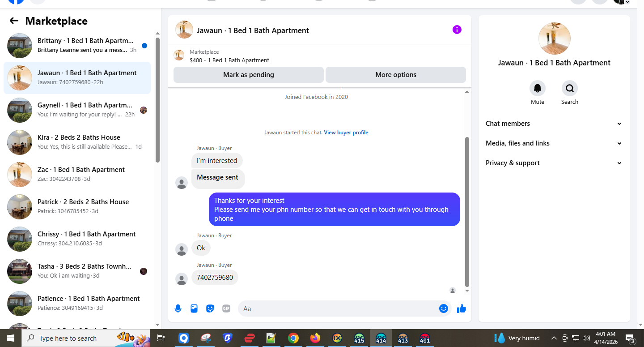
Task: Open the red stacked-bars taskbar app
Action: click(250, 338)
